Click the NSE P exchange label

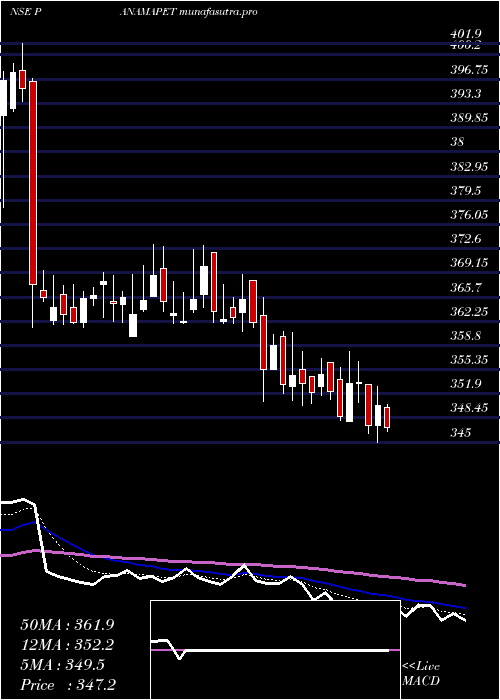26,12
